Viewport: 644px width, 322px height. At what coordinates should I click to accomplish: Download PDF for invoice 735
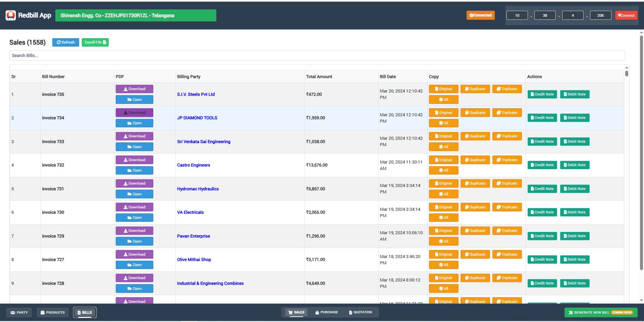pyautogui.click(x=134, y=89)
